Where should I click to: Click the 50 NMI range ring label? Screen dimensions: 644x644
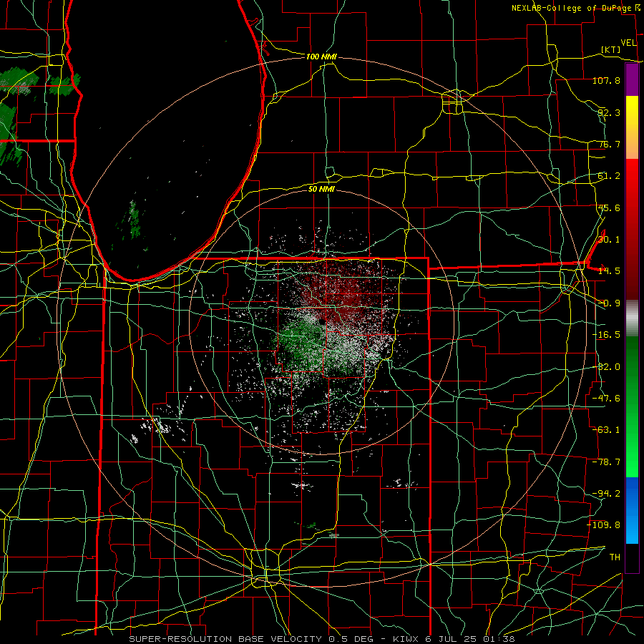(321, 189)
